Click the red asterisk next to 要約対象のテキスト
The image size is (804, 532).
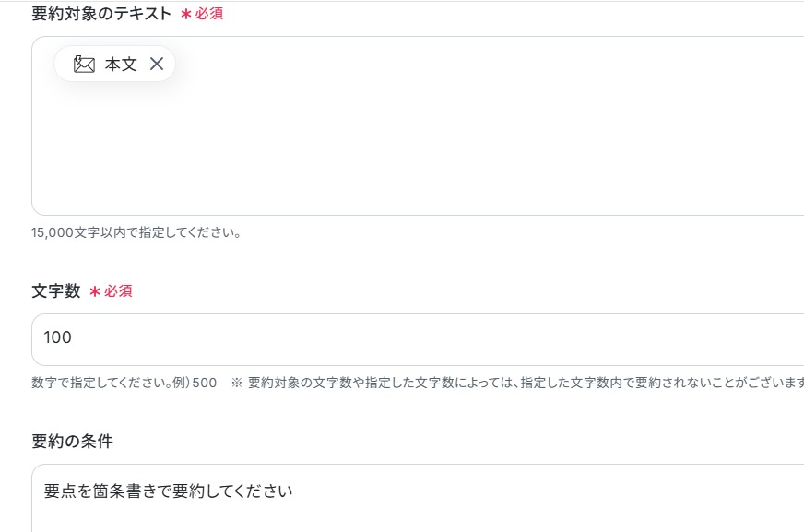click(x=186, y=14)
